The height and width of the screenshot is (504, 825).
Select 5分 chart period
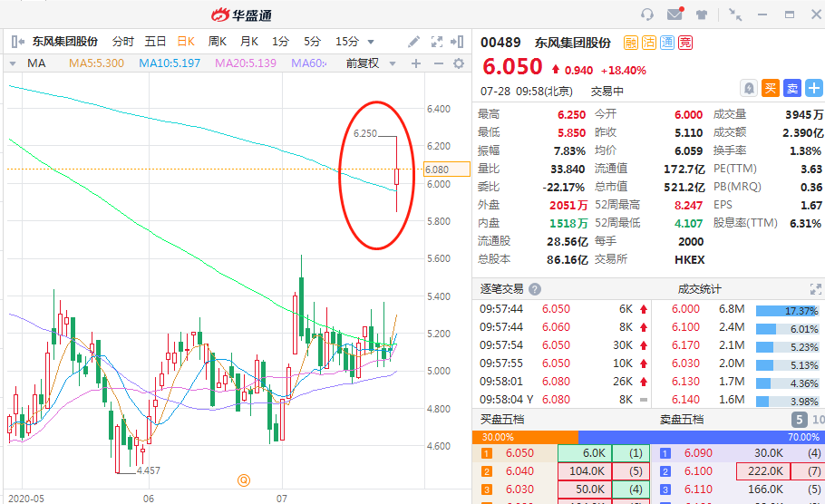click(312, 42)
